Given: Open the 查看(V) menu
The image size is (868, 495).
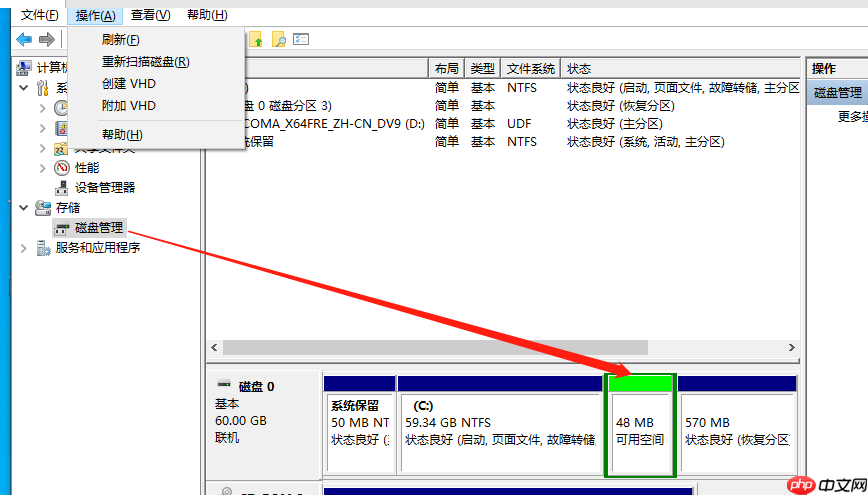Looking at the screenshot, I should (x=151, y=15).
